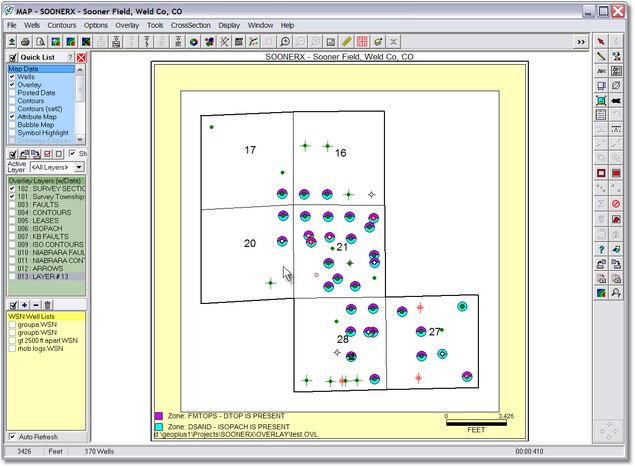Select the Abc text annotation tool
The width and height of the screenshot is (635, 467).
pyautogui.click(x=601, y=71)
